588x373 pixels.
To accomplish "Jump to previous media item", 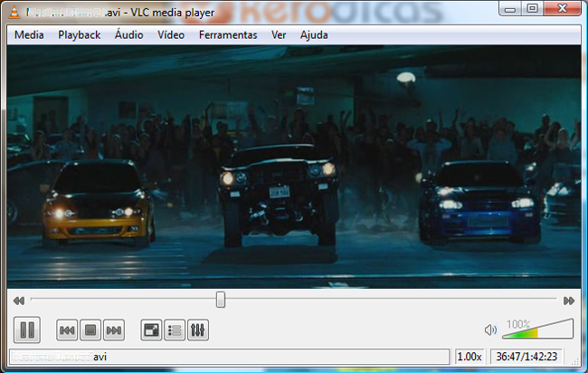I will (x=67, y=330).
